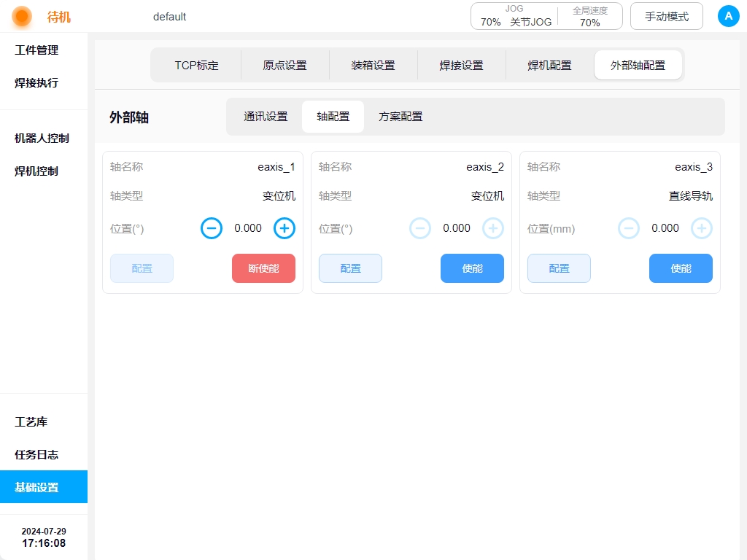Enable eaxis_2 using the 使能 button
This screenshot has width=747, height=560.
472,268
